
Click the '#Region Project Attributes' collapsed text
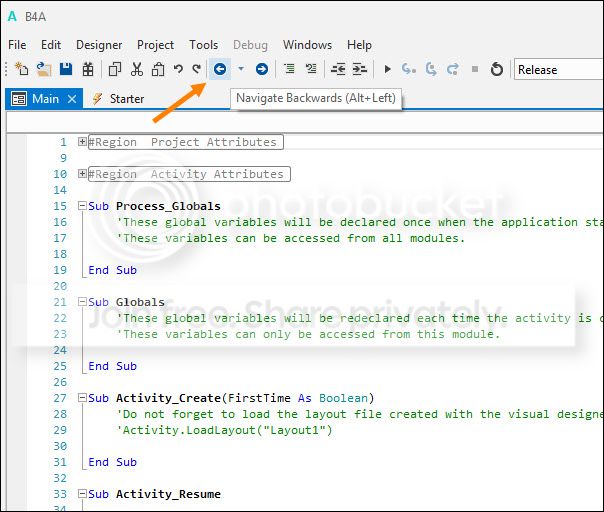tap(186, 142)
